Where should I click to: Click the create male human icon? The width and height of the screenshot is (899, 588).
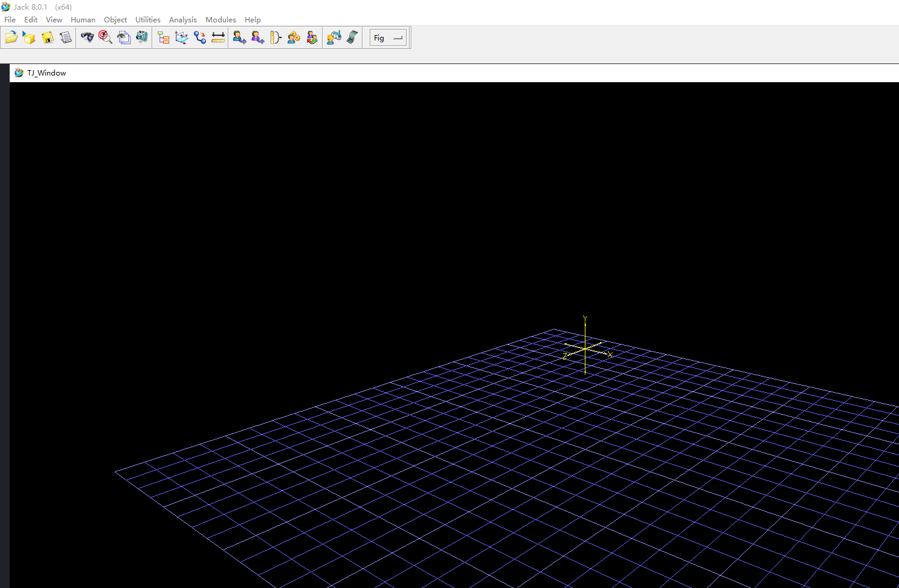(240, 37)
